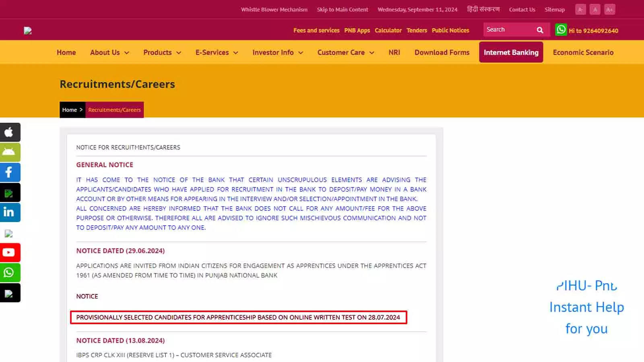Open the Android app sidebar icon
644x362 pixels.
(10, 152)
